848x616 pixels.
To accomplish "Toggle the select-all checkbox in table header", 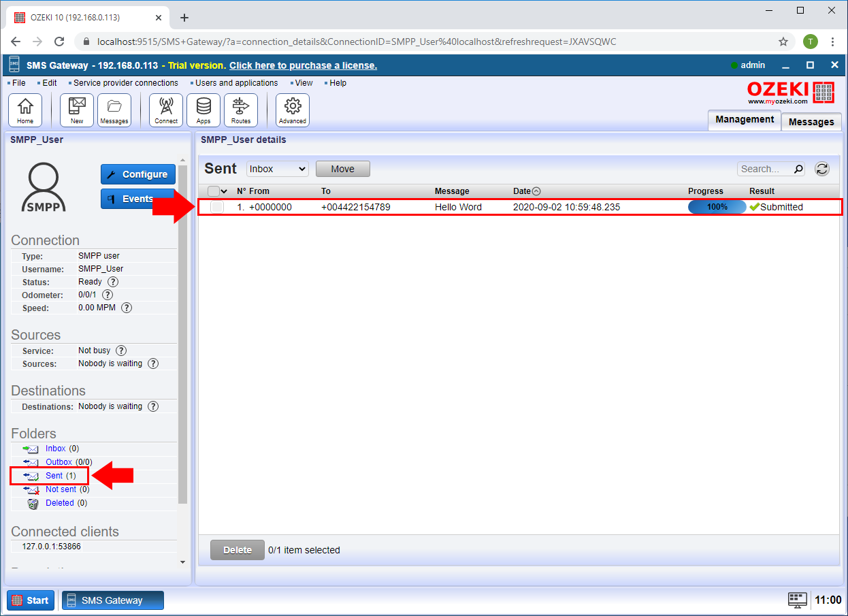I will pos(213,191).
